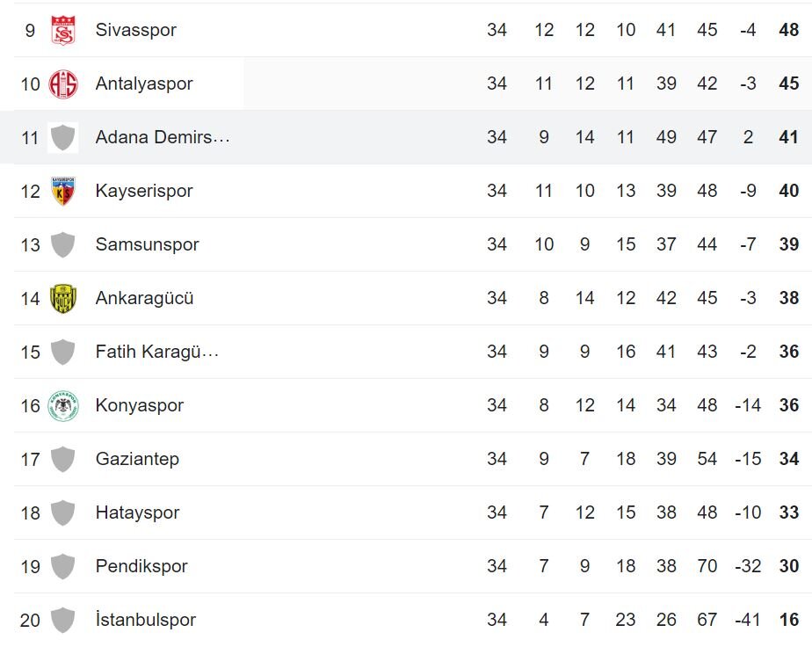This screenshot has height=647, width=812.
Task: Click the Ankaragücü club badge
Action: tap(62, 299)
